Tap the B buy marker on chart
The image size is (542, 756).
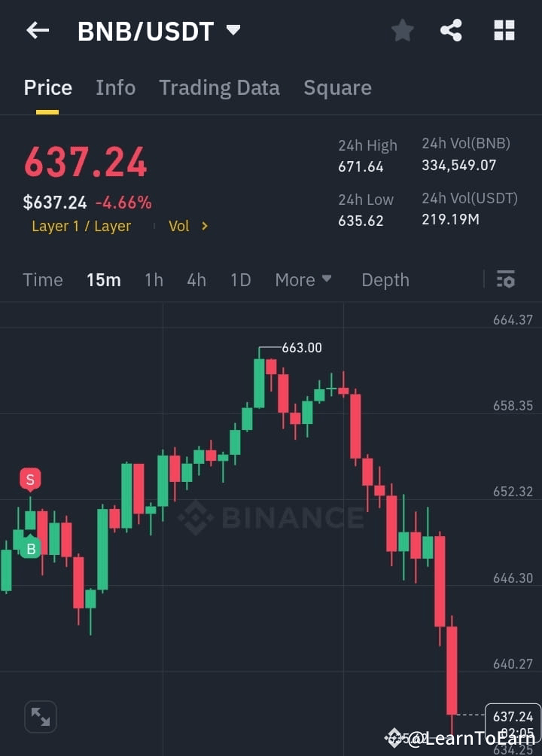pyautogui.click(x=30, y=548)
